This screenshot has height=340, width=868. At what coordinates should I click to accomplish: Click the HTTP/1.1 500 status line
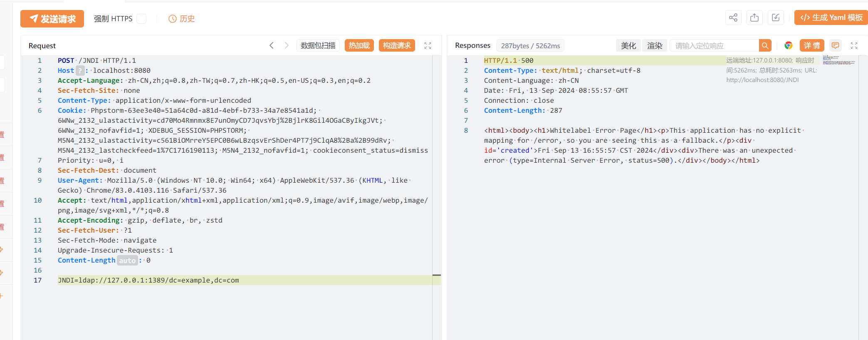tap(509, 60)
